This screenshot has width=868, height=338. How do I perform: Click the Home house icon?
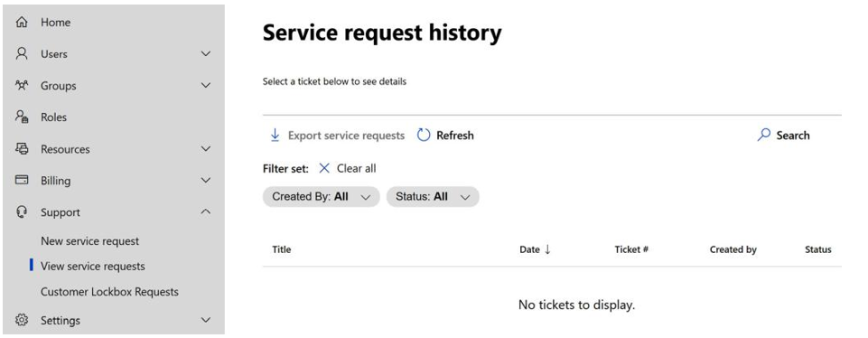coord(22,23)
